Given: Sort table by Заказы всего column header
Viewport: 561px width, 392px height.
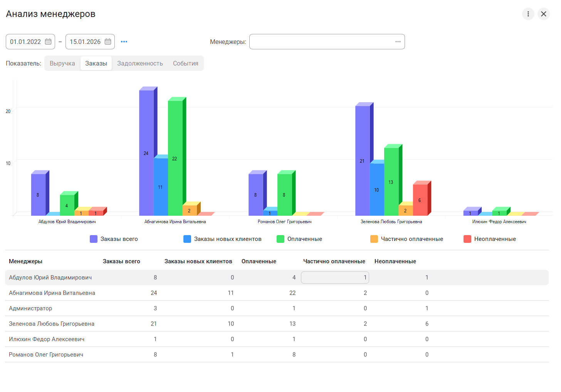Looking at the screenshot, I should coord(121,261).
